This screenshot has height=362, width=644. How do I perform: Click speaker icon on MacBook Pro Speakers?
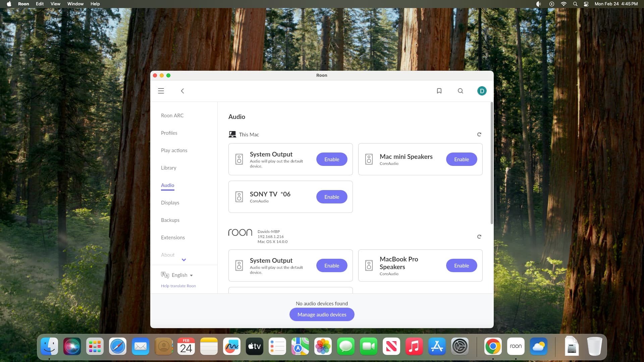click(x=369, y=265)
